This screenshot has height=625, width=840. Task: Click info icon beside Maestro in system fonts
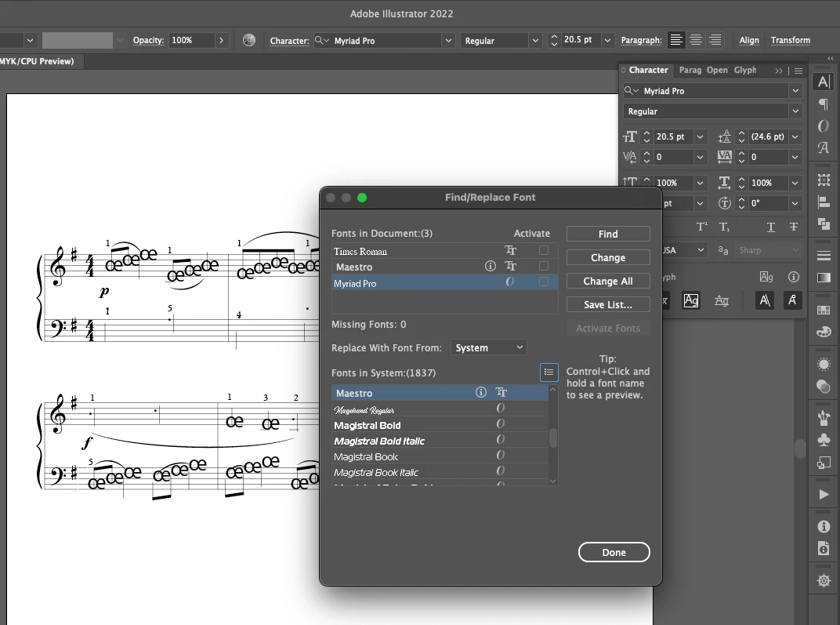pos(480,392)
